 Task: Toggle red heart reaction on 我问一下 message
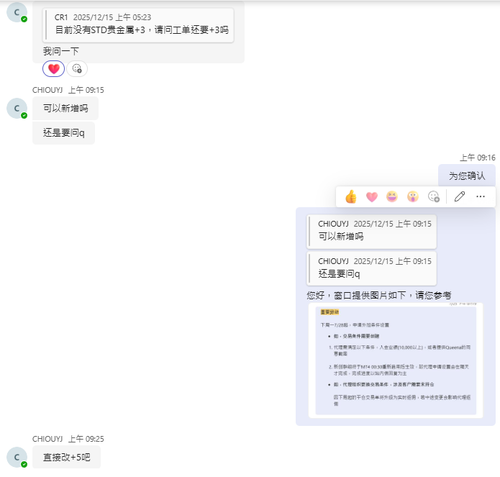pyautogui.click(x=54, y=69)
